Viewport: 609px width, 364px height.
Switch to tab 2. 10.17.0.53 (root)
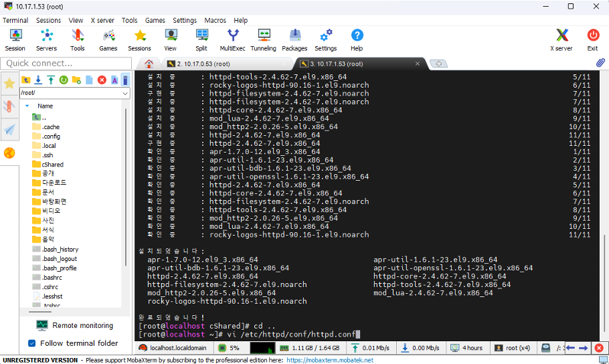226,64
